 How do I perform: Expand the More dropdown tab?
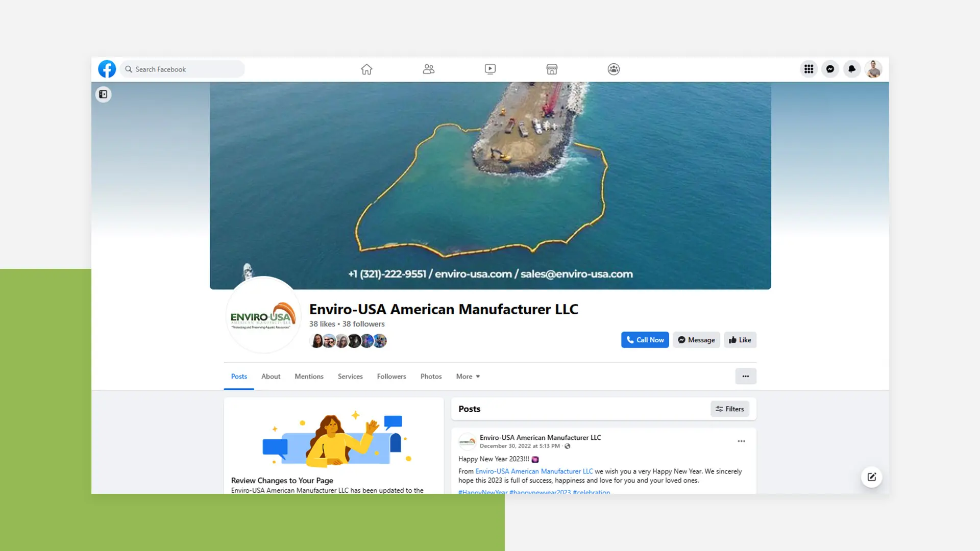pos(468,377)
